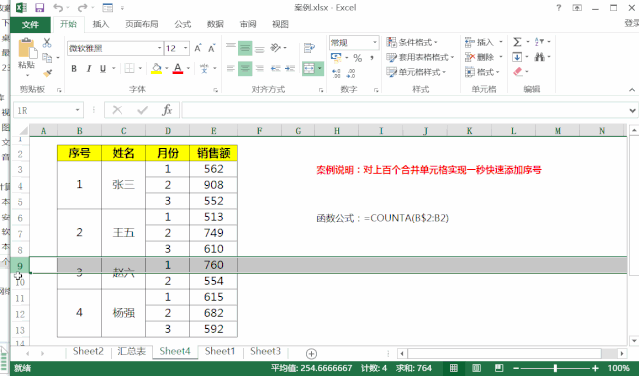Toggle top align
The image size is (639, 376).
click(231, 48)
